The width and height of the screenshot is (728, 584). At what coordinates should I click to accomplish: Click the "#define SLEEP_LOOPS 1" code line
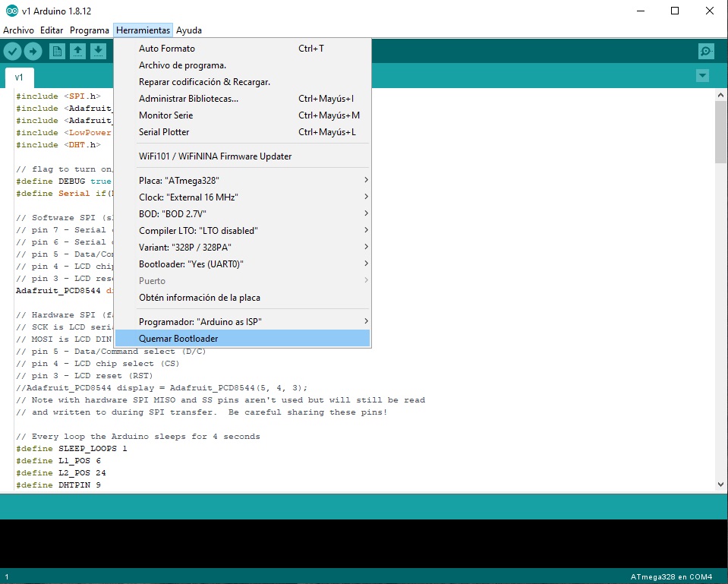click(x=71, y=448)
